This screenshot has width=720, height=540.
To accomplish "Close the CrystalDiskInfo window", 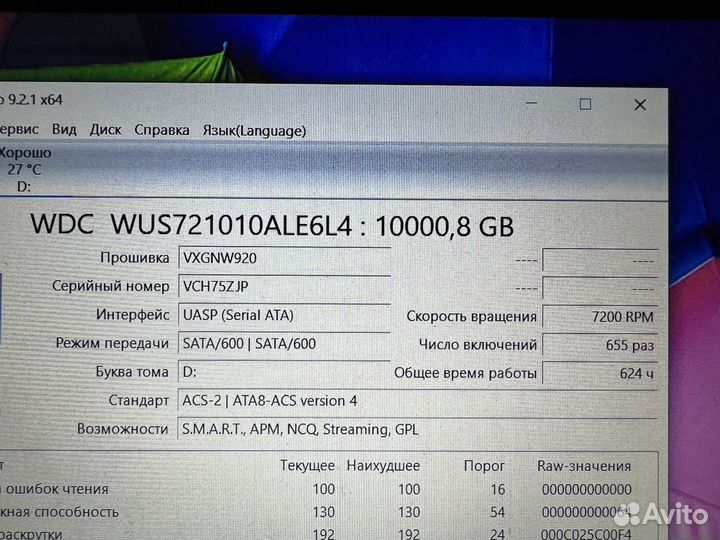I will 640,105.
